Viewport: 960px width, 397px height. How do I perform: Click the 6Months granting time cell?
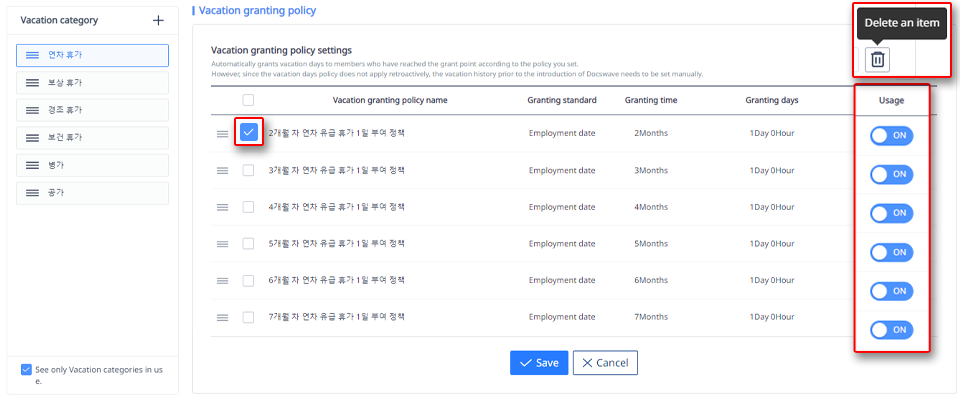coord(651,281)
